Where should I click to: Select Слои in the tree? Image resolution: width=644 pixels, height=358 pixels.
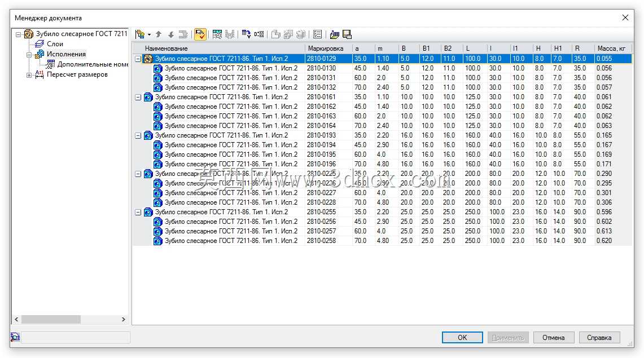[55, 44]
